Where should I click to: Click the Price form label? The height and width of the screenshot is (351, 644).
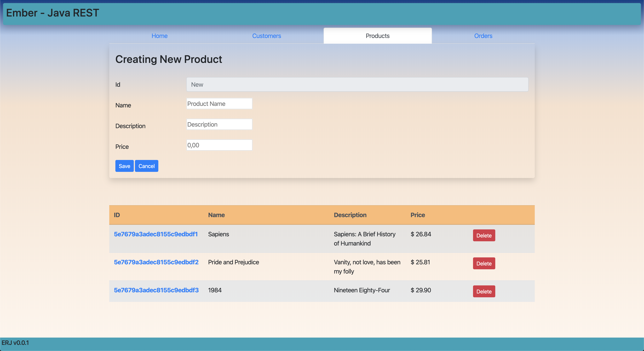(x=122, y=147)
